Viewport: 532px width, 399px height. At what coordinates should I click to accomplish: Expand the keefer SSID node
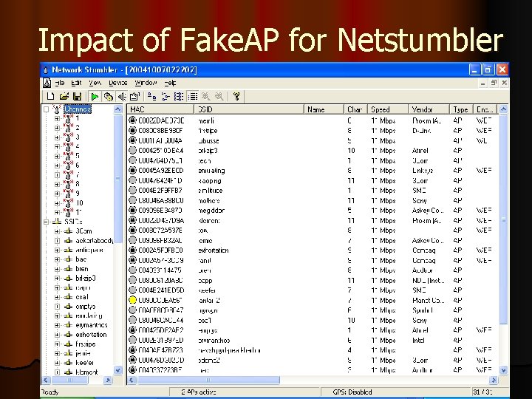(57, 363)
